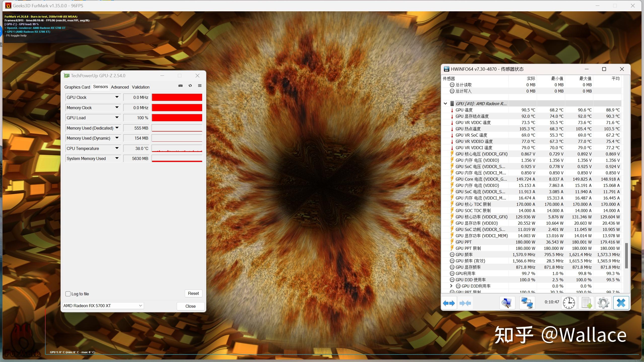This screenshot has width=644, height=362.
Task: Click HWiNFO sensors report icon
Action: (587, 303)
